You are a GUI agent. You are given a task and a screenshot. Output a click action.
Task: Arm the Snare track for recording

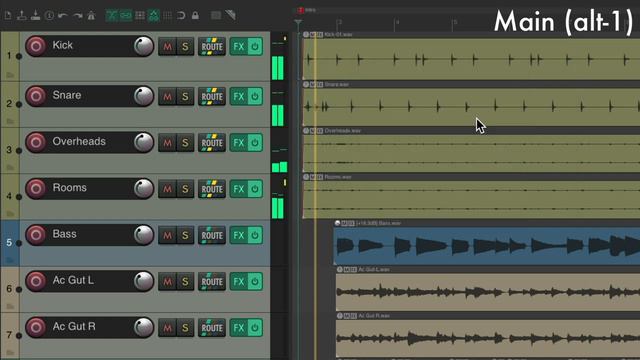coord(36,96)
